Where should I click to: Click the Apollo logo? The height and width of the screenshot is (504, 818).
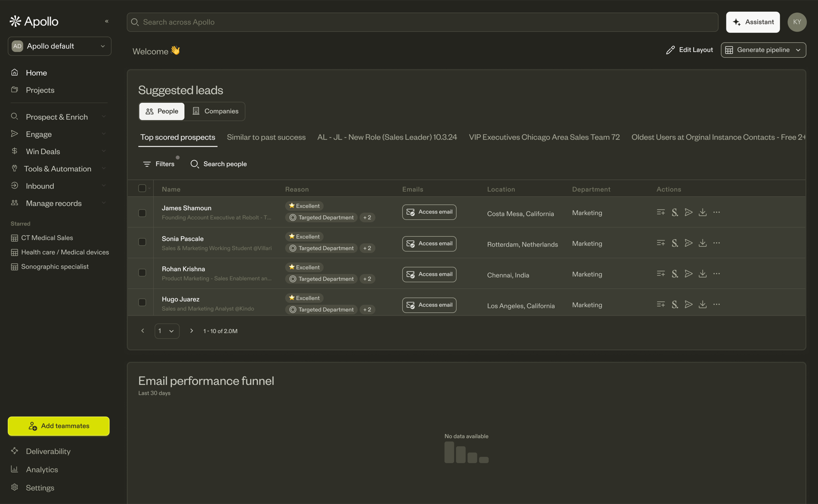click(x=34, y=21)
